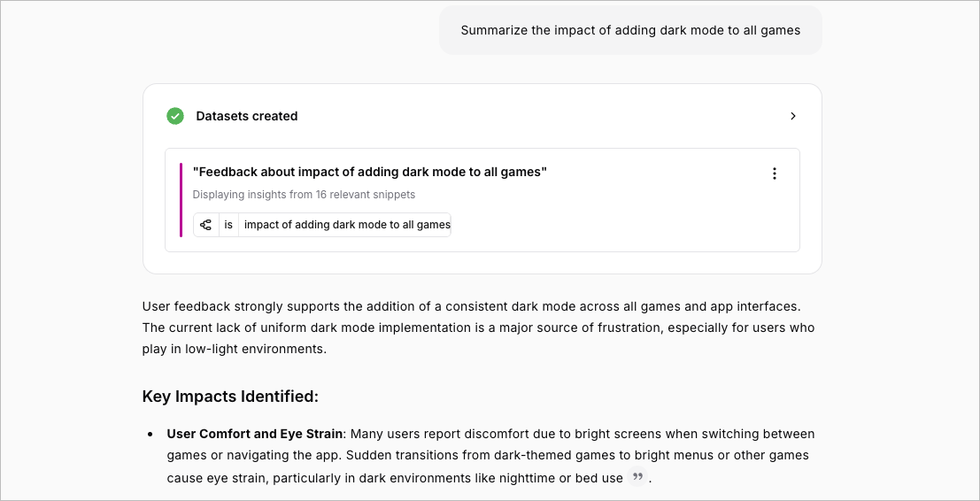Viewport: 980px width, 501px height.
Task: Click the "Key Impacts Identified:" heading
Action: pos(230,397)
